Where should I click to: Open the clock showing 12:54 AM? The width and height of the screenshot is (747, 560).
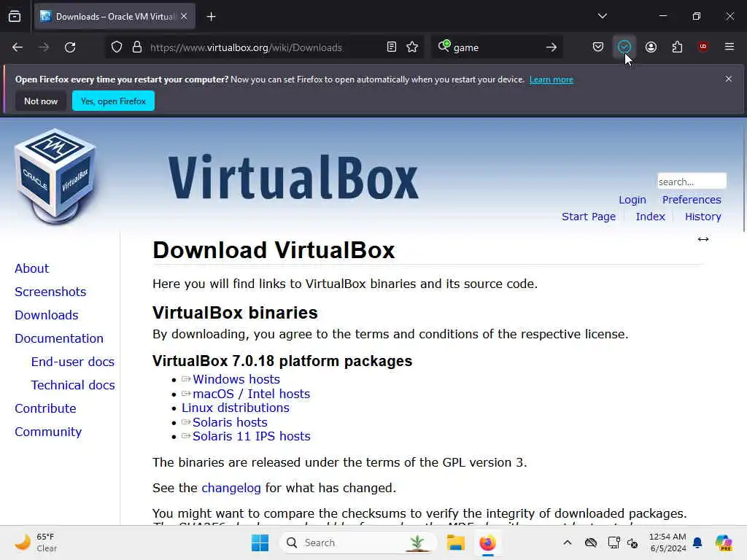pyautogui.click(x=668, y=542)
